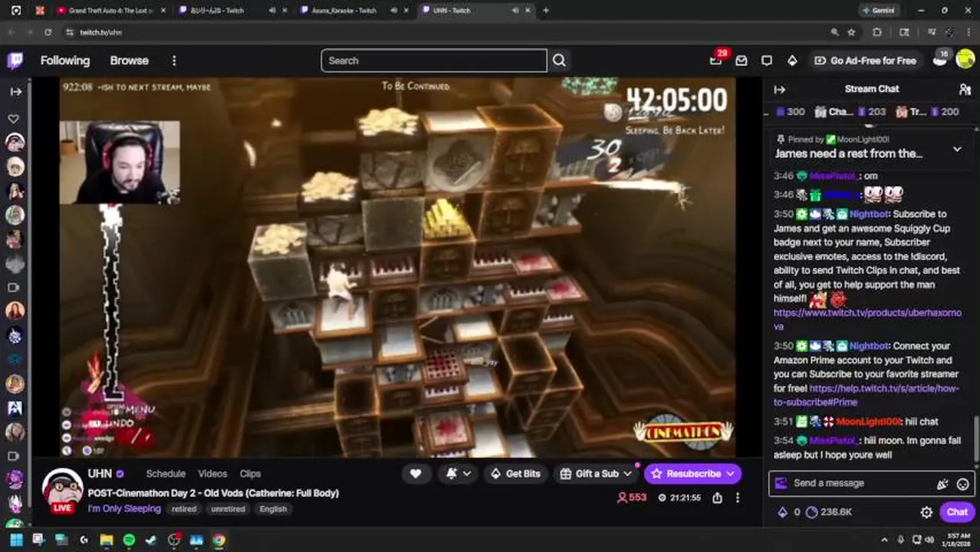The width and height of the screenshot is (980, 552).
Task: Open the Gift a Sub dropdown
Action: point(597,474)
